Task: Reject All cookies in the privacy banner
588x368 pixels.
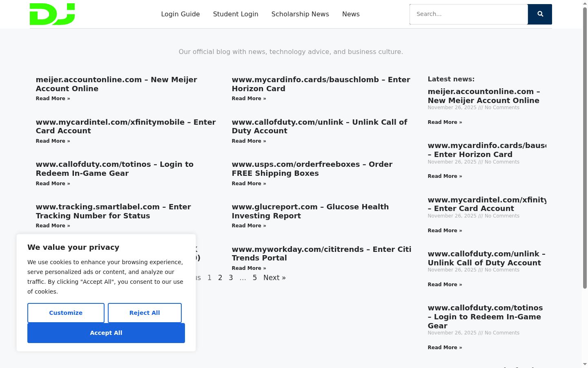Action: tap(145, 313)
